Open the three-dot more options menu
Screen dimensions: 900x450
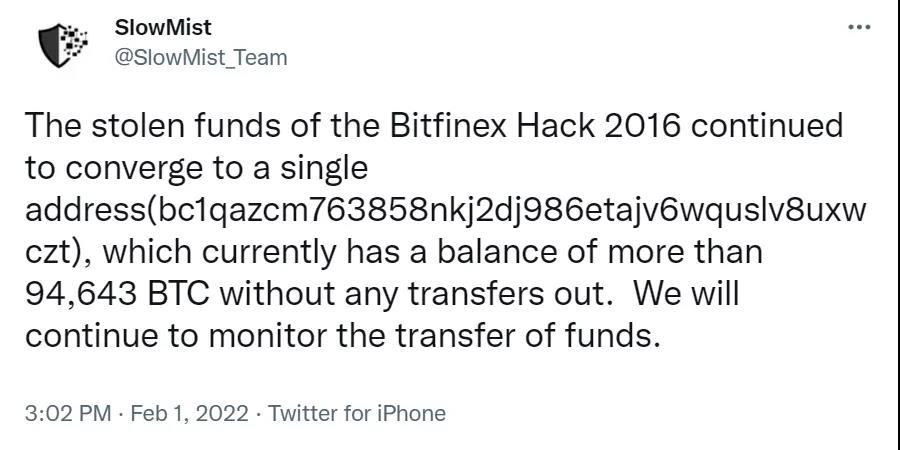859,27
